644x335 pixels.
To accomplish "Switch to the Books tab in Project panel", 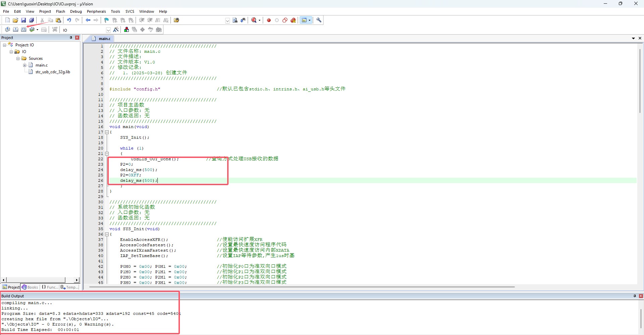I will click(30, 287).
